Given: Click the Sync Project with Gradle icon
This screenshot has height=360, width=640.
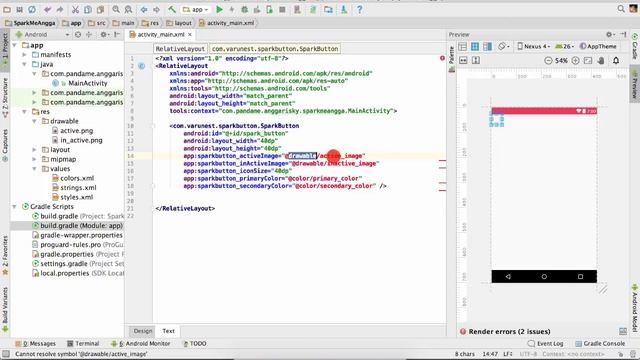Looking at the screenshot, I should pos(313,9).
